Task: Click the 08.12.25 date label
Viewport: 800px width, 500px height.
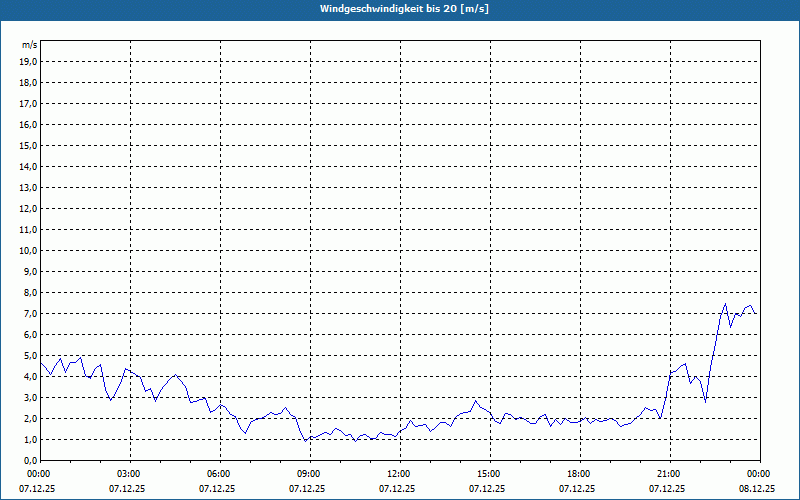Action: coord(759,489)
